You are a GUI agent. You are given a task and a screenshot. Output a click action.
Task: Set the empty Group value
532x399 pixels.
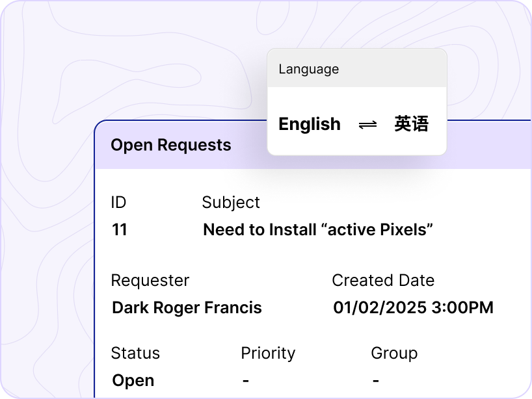click(x=376, y=381)
